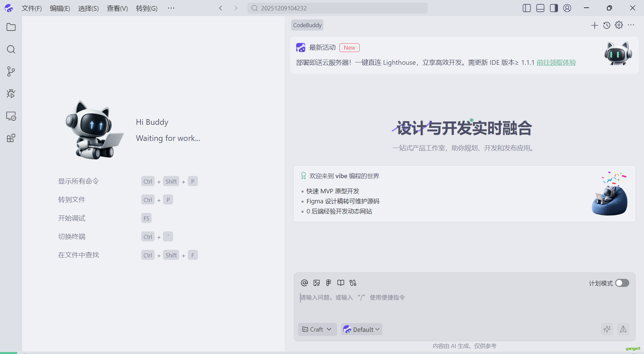Toggle the primary sidebar layout button
Viewport: 644px width, 354px height.
(527, 8)
